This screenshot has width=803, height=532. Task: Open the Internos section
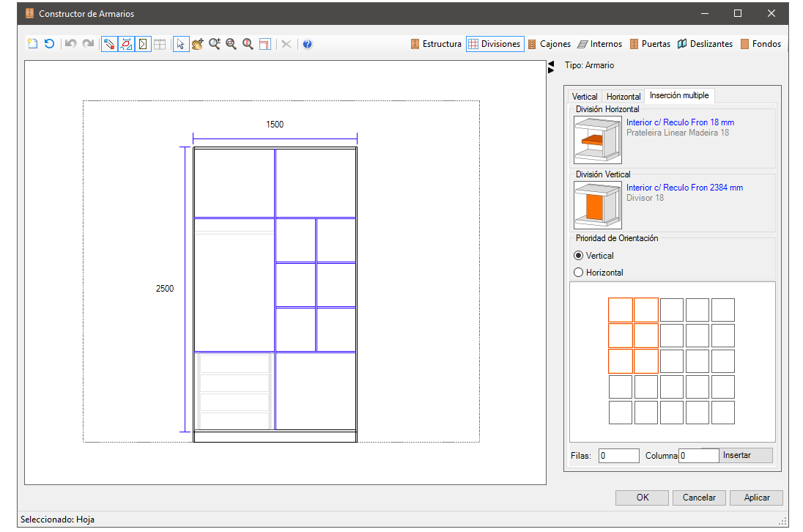coord(600,44)
